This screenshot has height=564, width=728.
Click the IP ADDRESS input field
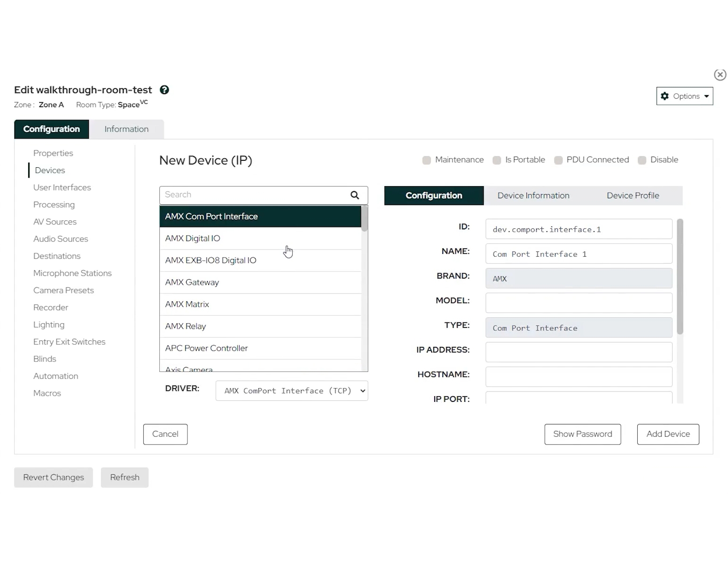point(579,352)
